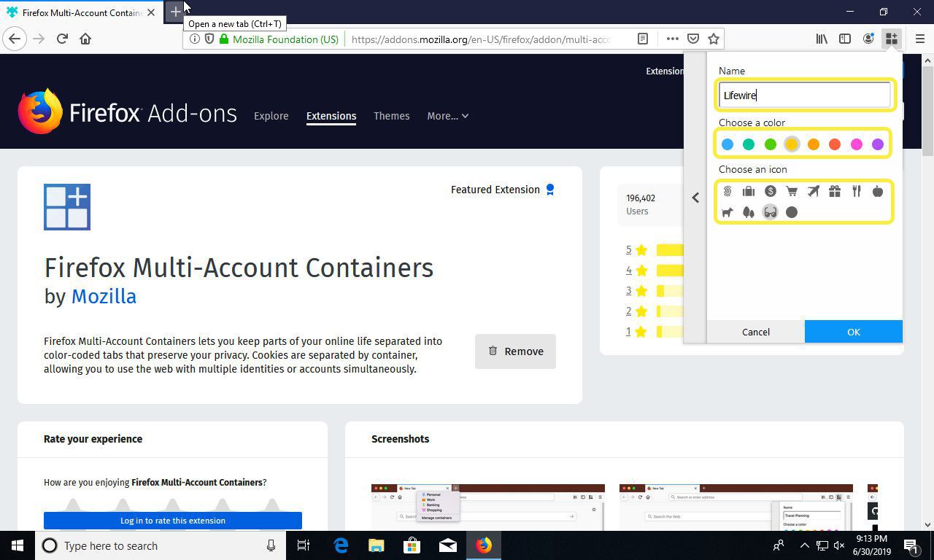Pick the turquoise container color
Image resolution: width=934 pixels, height=560 pixels.
click(749, 144)
